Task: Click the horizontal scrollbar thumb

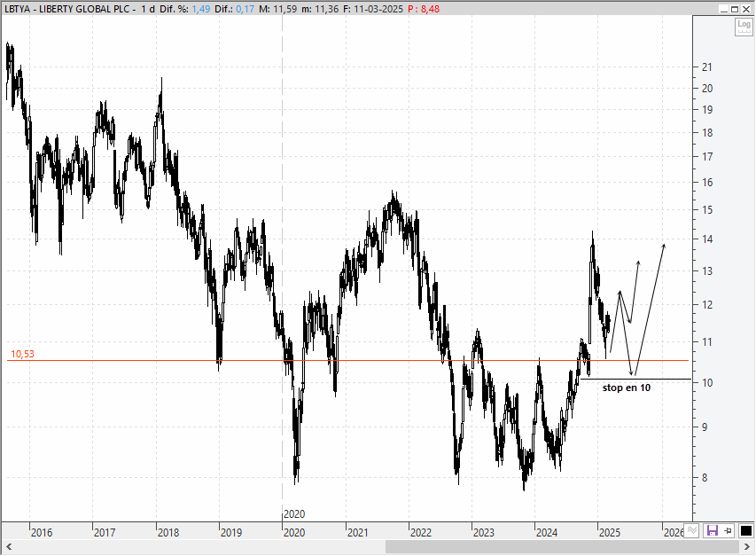Action: pos(562,547)
